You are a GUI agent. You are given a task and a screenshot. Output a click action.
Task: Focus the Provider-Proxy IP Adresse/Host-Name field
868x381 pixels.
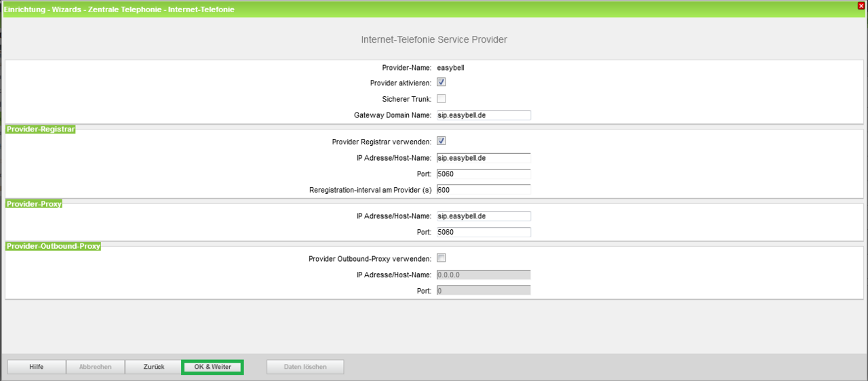coord(483,216)
